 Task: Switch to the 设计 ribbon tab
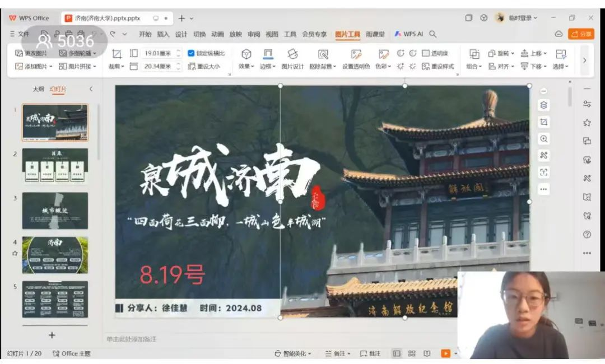[x=182, y=34]
